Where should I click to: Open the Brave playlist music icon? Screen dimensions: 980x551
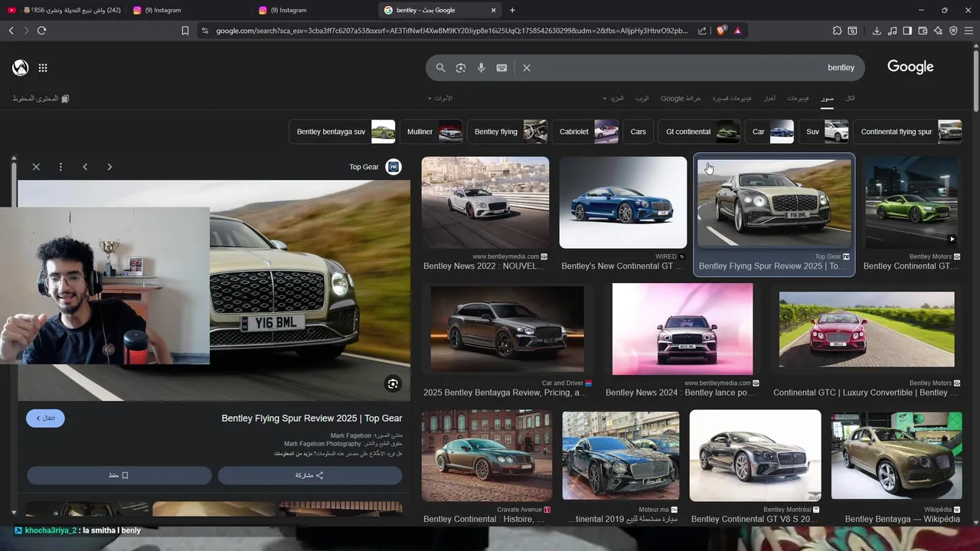click(x=892, y=31)
